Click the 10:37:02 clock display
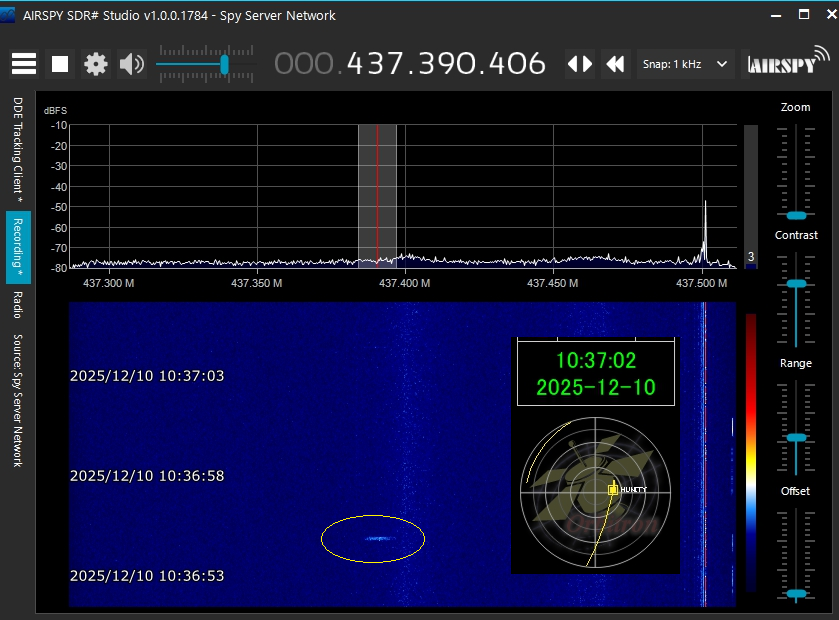 pyautogui.click(x=596, y=361)
